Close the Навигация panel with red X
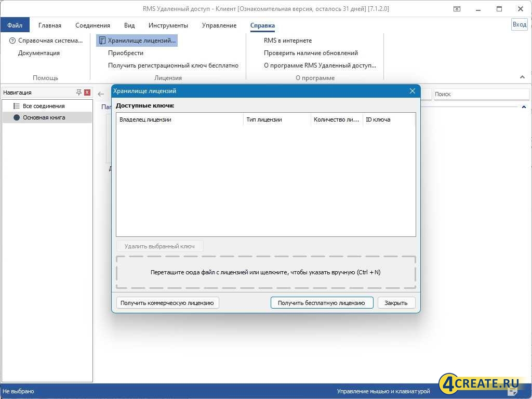Screen dimensions: 532x399 point(87,92)
